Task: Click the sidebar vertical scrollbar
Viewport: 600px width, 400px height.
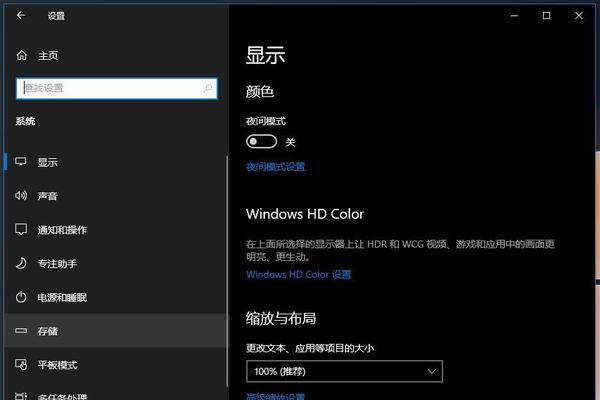Action: (227, 271)
